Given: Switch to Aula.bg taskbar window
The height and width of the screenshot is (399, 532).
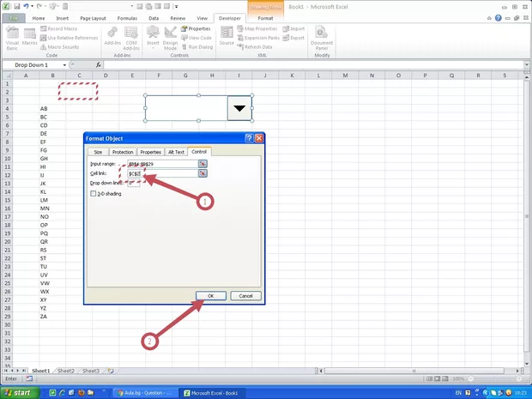Looking at the screenshot, I should [x=145, y=393].
